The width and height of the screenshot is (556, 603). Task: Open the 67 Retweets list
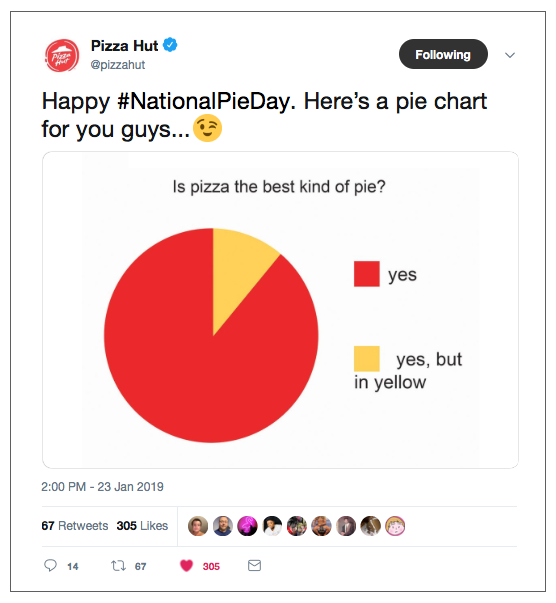tap(75, 526)
